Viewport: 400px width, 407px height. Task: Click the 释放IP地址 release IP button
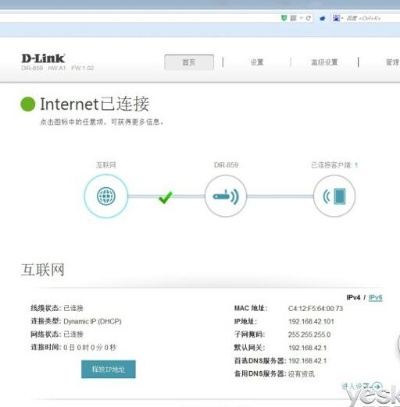[x=108, y=369]
